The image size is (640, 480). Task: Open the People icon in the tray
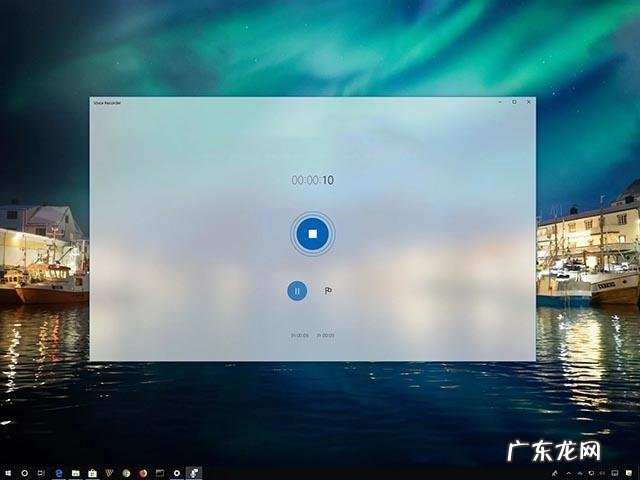tap(555, 473)
